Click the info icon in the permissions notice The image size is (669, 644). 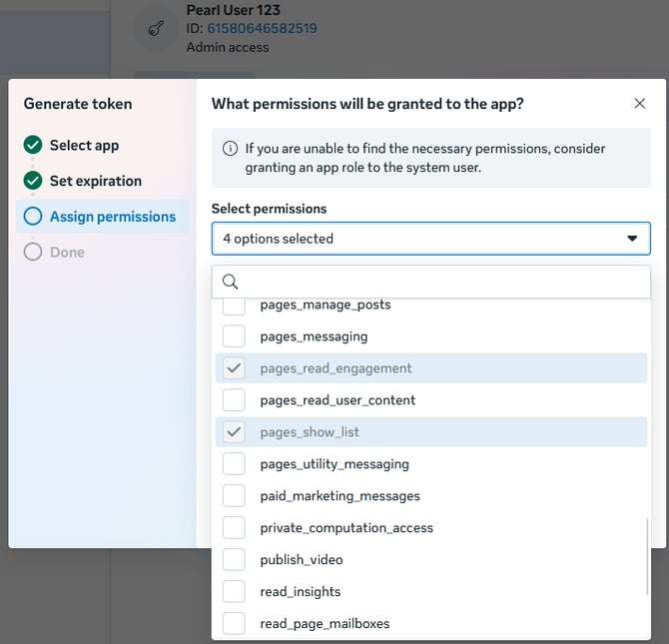point(230,149)
